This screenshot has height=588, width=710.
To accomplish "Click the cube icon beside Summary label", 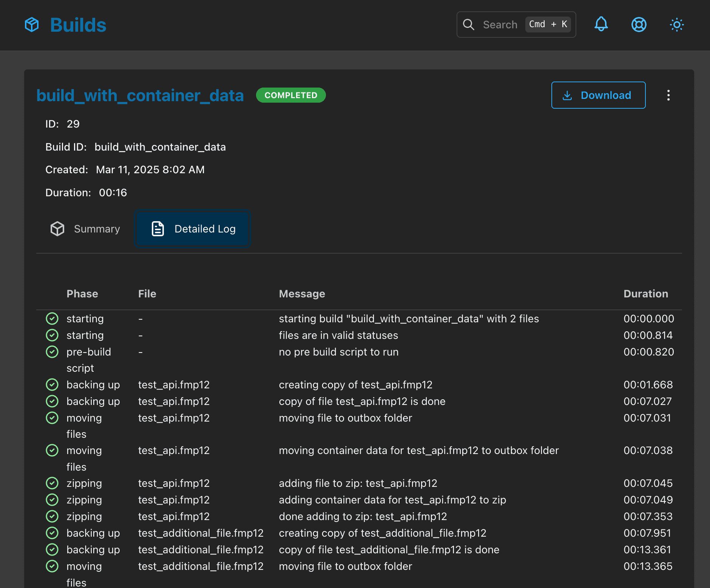I will point(57,228).
